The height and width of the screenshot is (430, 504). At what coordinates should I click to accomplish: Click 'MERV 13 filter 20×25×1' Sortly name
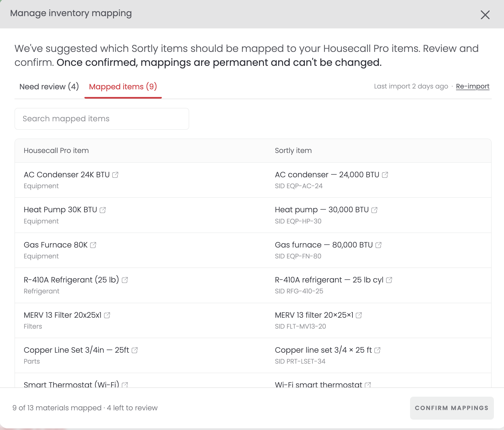pyautogui.click(x=314, y=315)
